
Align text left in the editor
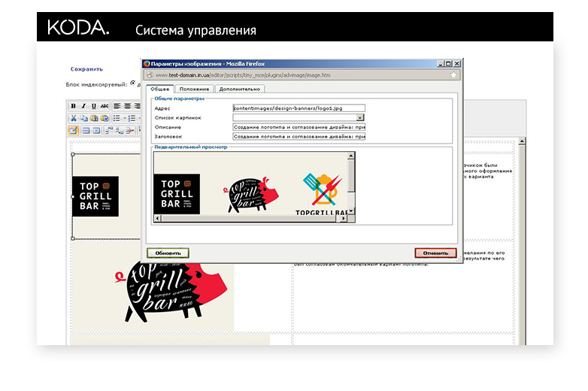click(x=117, y=106)
